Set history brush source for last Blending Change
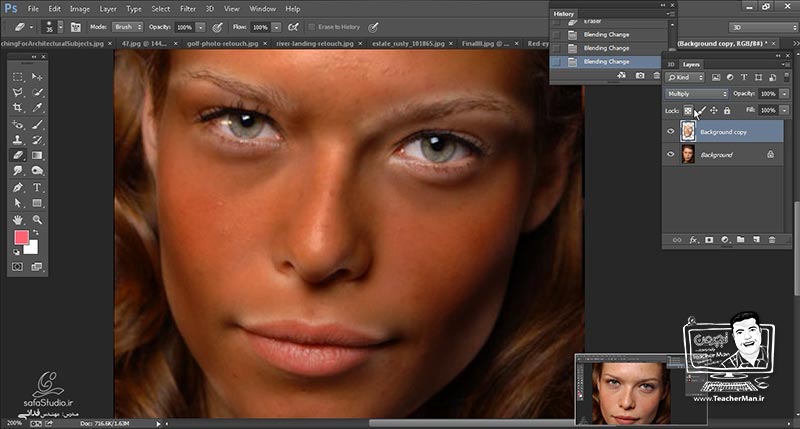800x429 pixels. [556, 62]
